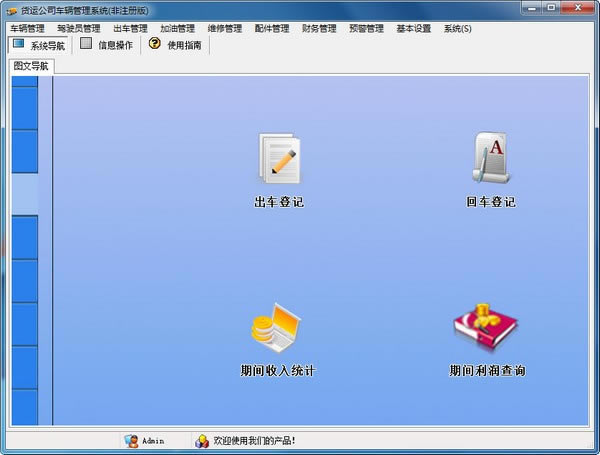Close the application window
600x455 pixels.
[x=578, y=7]
